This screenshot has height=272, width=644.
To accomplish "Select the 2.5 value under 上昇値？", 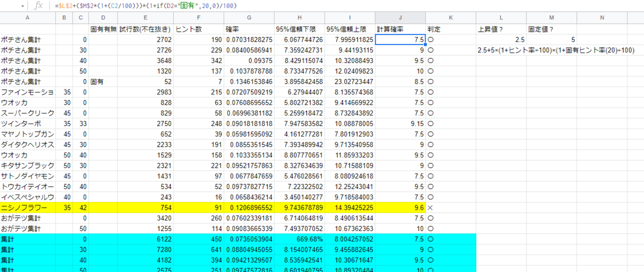I will [501, 40].
